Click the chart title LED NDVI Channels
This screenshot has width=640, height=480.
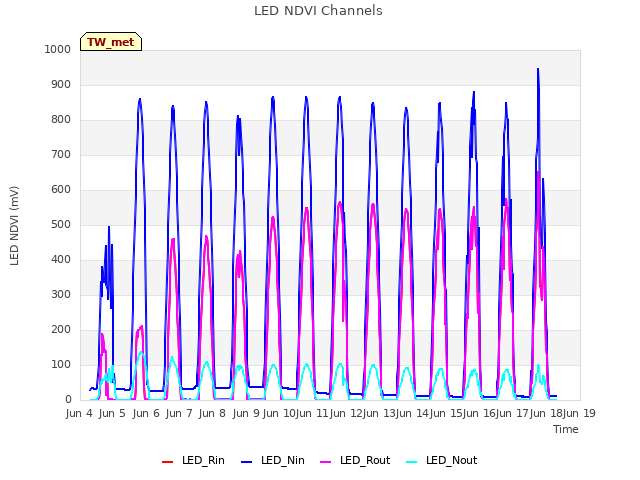318,11
